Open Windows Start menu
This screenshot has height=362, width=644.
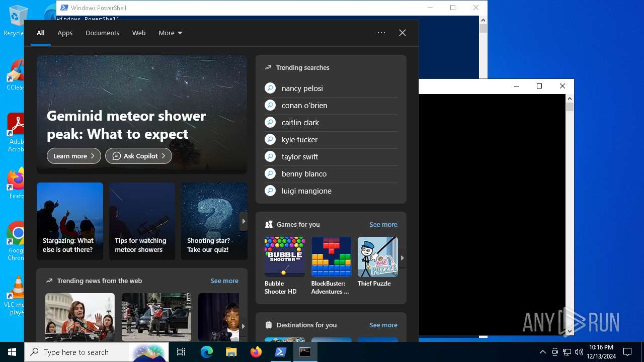click(12, 352)
